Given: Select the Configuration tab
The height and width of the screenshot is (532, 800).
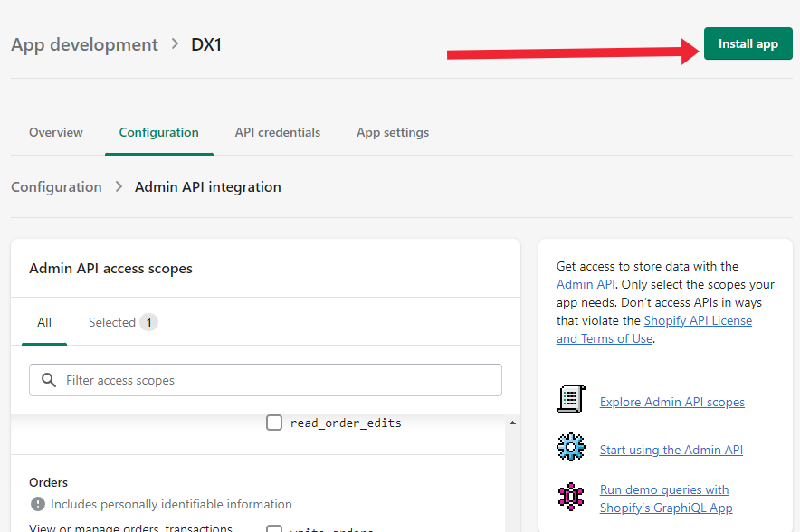Looking at the screenshot, I should 158,133.
